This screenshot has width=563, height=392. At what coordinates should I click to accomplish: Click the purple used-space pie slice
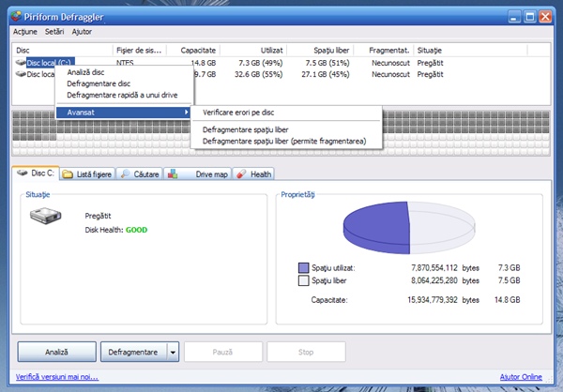(377, 226)
